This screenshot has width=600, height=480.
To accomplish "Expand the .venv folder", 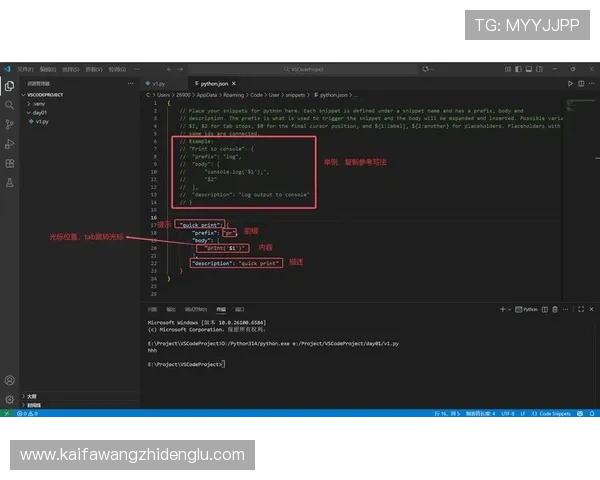I will coord(38,103).
